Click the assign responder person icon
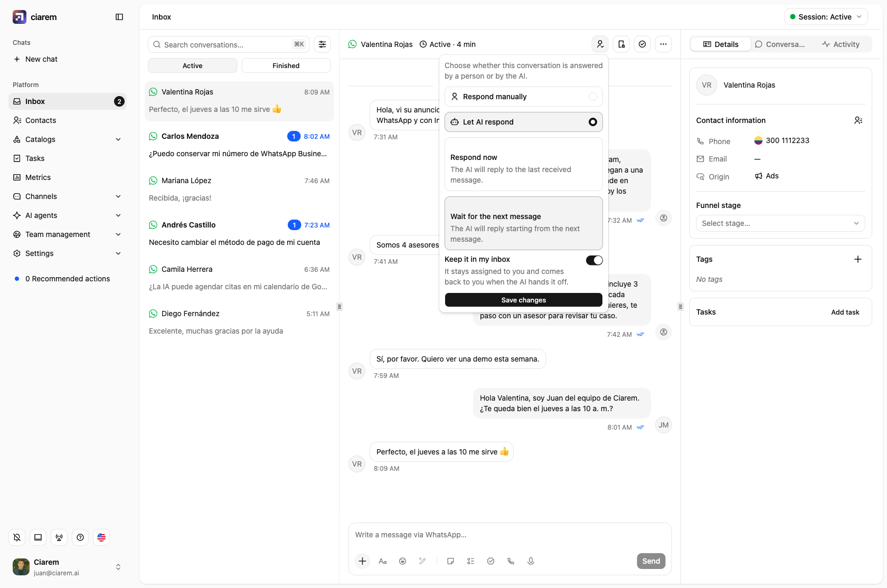887x588 pixels. pos(600,44)
